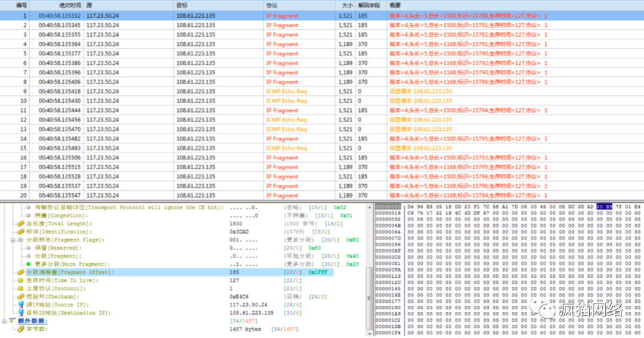Viewport: 644px width, 338px height.
Task: Sort by 概要 column header
Action: [515, 5]
